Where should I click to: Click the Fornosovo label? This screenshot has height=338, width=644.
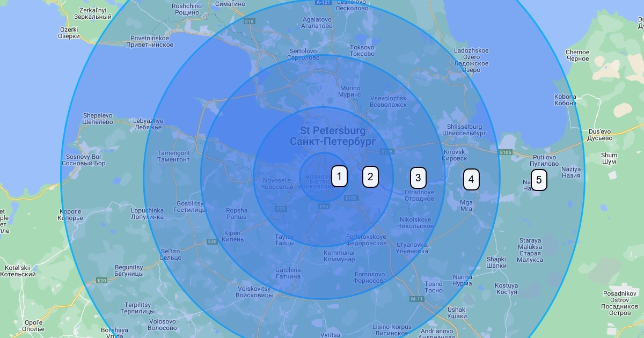tap(370, 277)
